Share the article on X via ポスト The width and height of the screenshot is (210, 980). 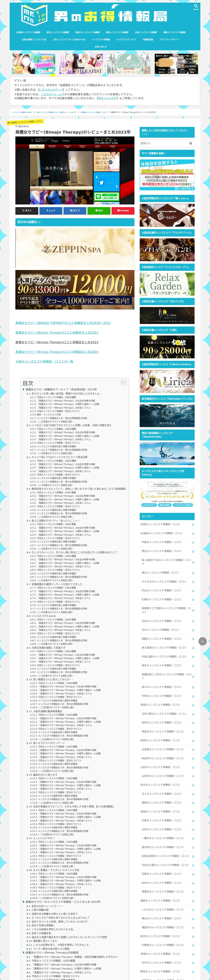tap(27, 210)
